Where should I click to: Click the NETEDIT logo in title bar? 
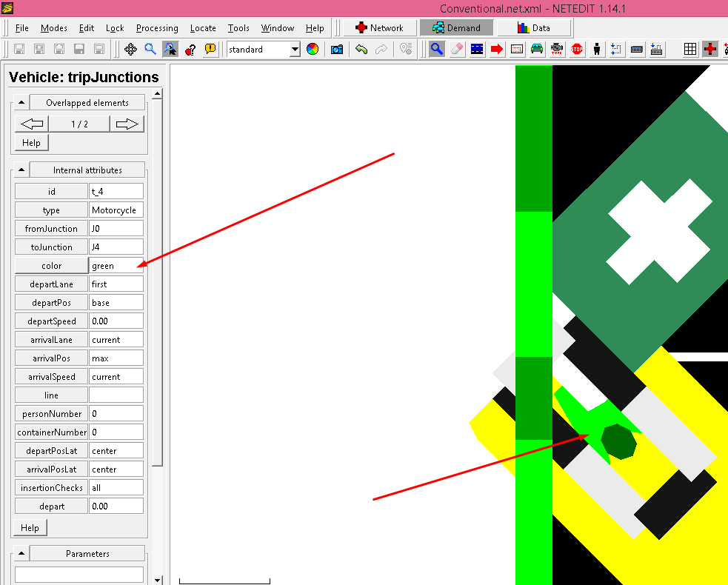pyautogui.click(x=7, y=8)
